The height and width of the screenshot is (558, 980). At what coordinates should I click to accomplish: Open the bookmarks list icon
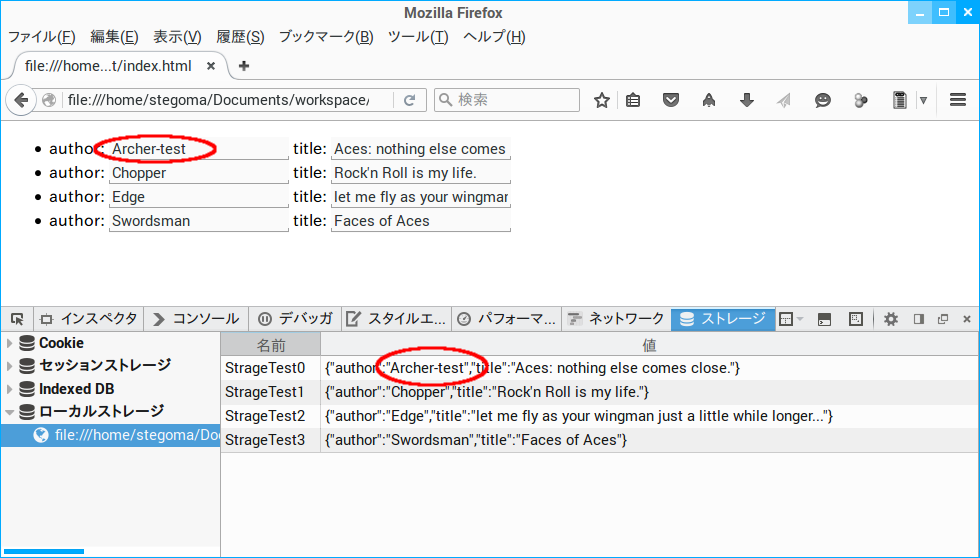[x=633, y=100]
